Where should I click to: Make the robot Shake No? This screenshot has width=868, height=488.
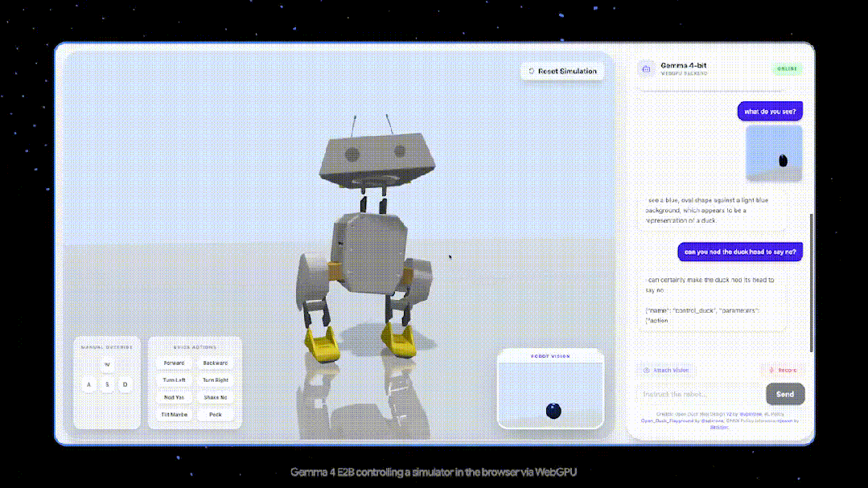pos(216,397)
